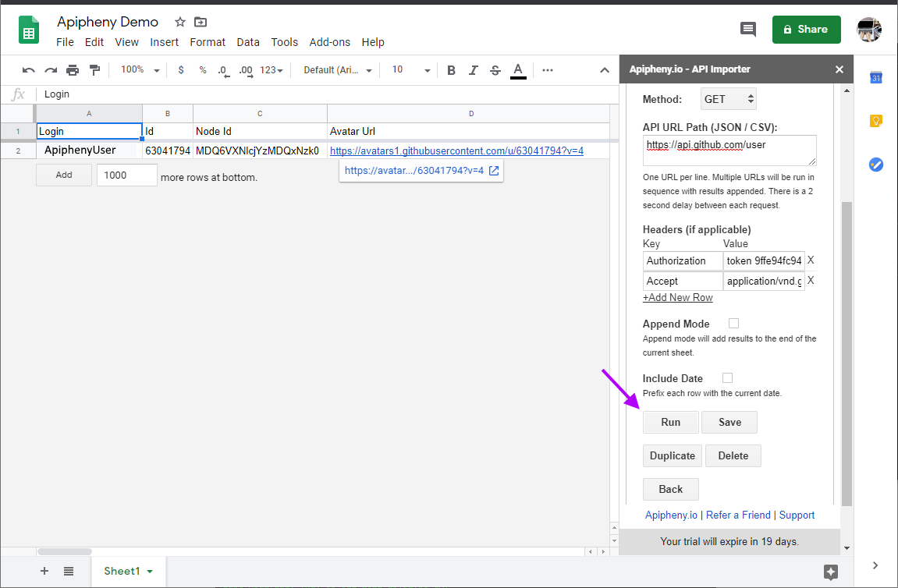
Task: Remove the Authorization header row X
Action: click(x=811, y=260)
